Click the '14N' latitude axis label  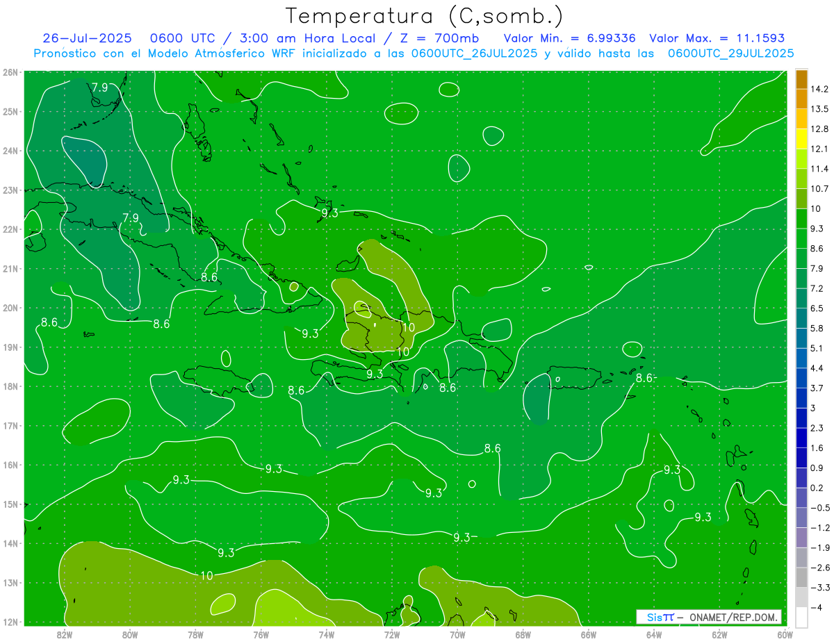pos(10,543)
